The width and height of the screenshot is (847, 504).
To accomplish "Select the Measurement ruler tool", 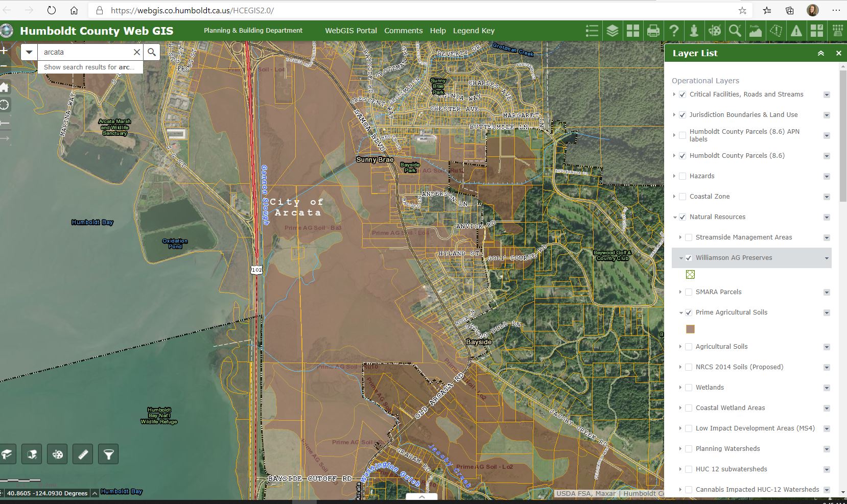I will pyautogui.click(x=83, y=454).
